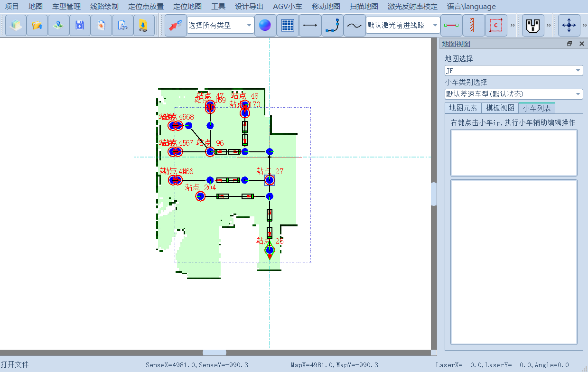588x372 pixels.
Task: Open the 地图 menu
Action: click(36, 7)
